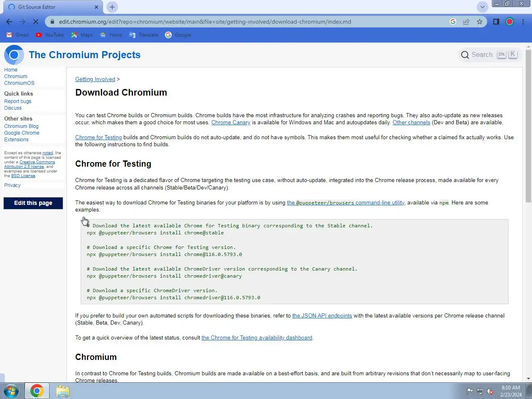
Task: Open the ChromiumOS sidebar link
Action: [19, 83]
